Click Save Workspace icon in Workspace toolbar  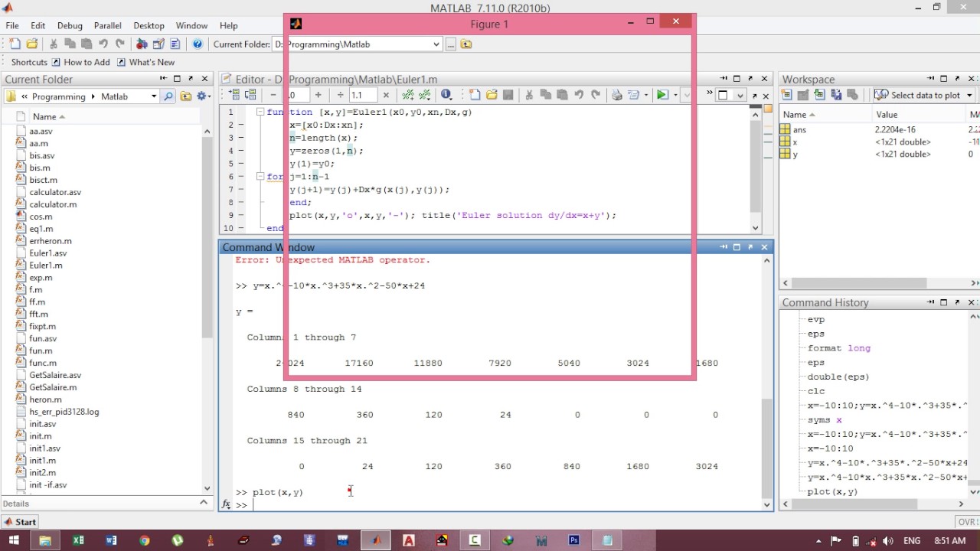[837, 95]
